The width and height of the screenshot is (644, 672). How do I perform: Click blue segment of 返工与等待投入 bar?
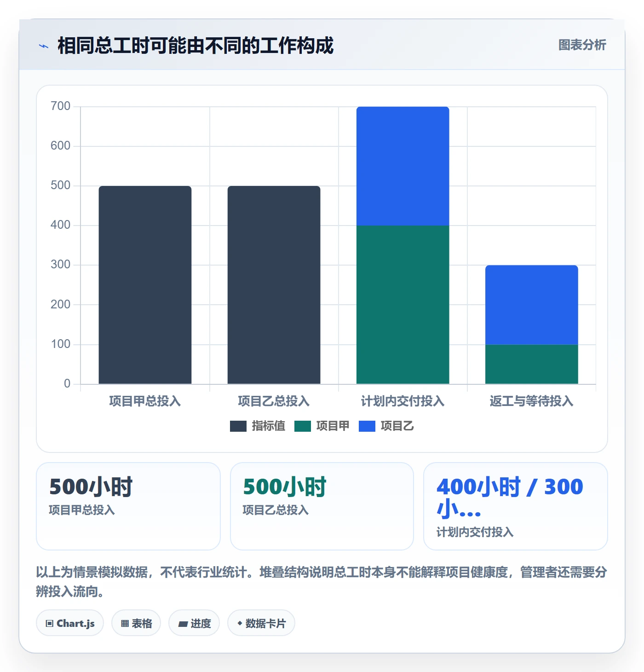(531, 305)
